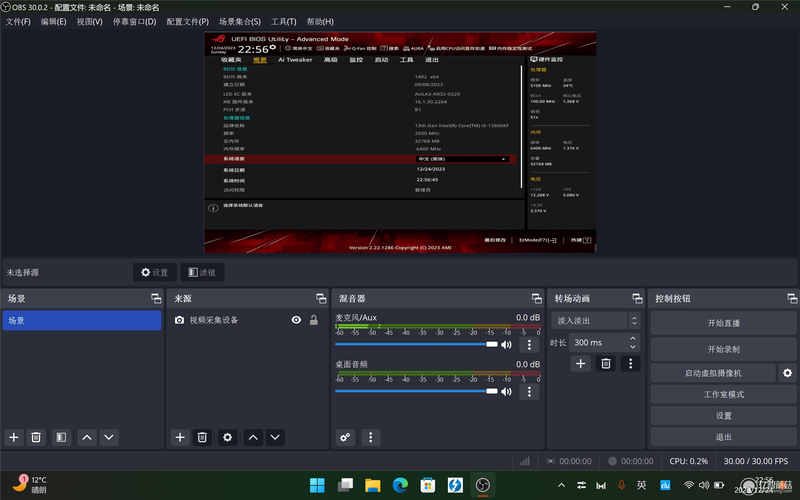Pop out the 混音器 dock panel
This screenshot has width=800, height=500.
click(x=537, y=298)
